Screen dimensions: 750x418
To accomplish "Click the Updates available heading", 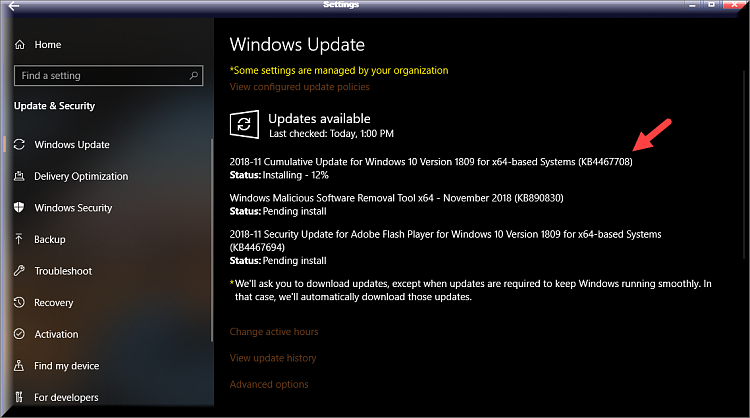I will coord(319,119).
